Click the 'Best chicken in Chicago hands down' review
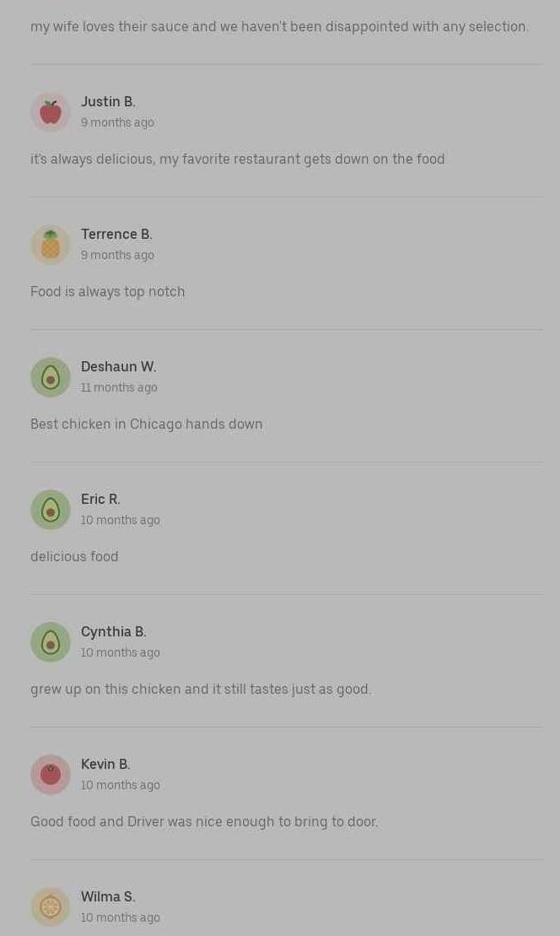Screen dimensions: 560x936 click(147, 424)
